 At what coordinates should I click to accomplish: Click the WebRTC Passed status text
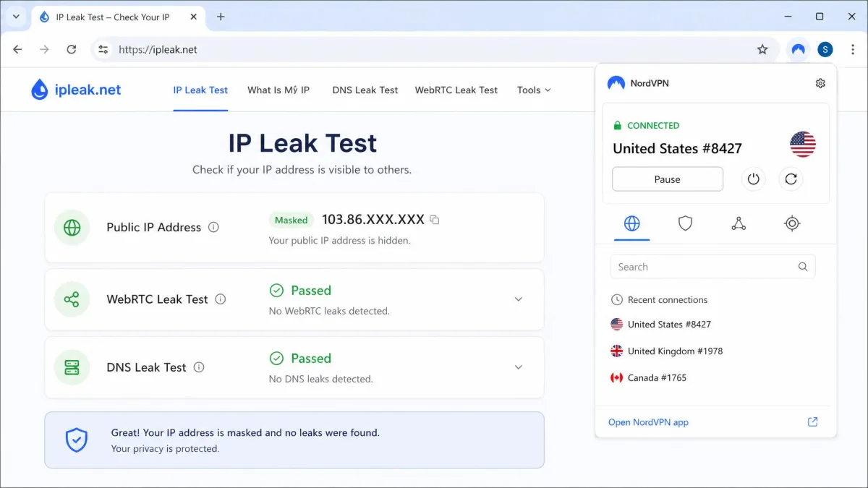(x=311, y=291)
